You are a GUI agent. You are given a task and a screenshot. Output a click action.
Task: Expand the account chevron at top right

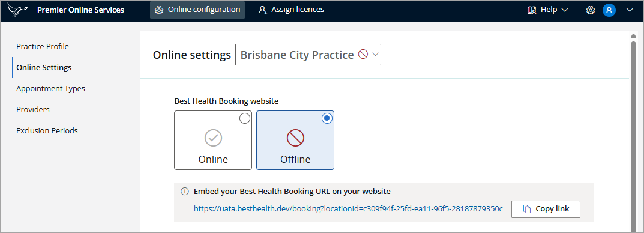coord(630,10)
